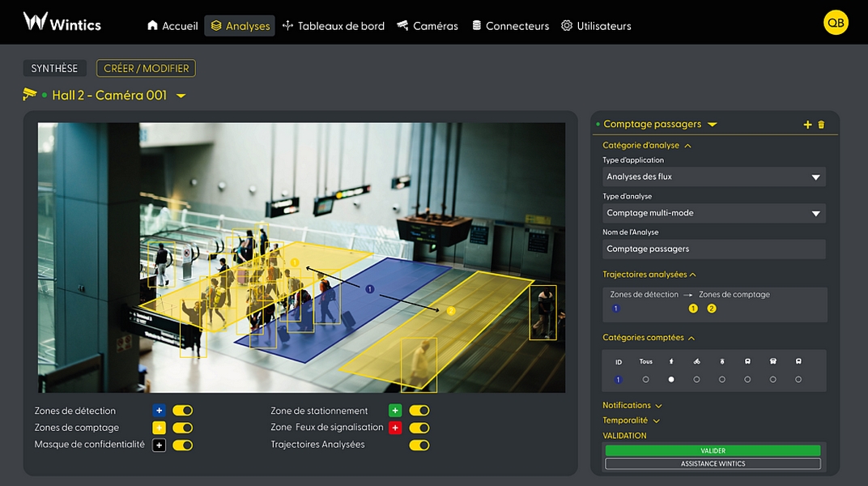Viewport: 868px width, 486px height.
Task: Add a parking zone with the green plus
Action: [x=395, y=411]
